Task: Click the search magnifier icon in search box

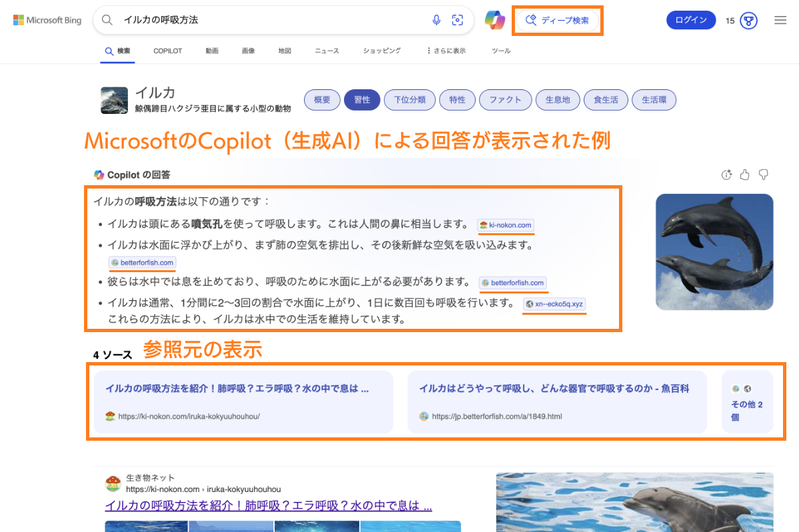Action: (107, 20)
